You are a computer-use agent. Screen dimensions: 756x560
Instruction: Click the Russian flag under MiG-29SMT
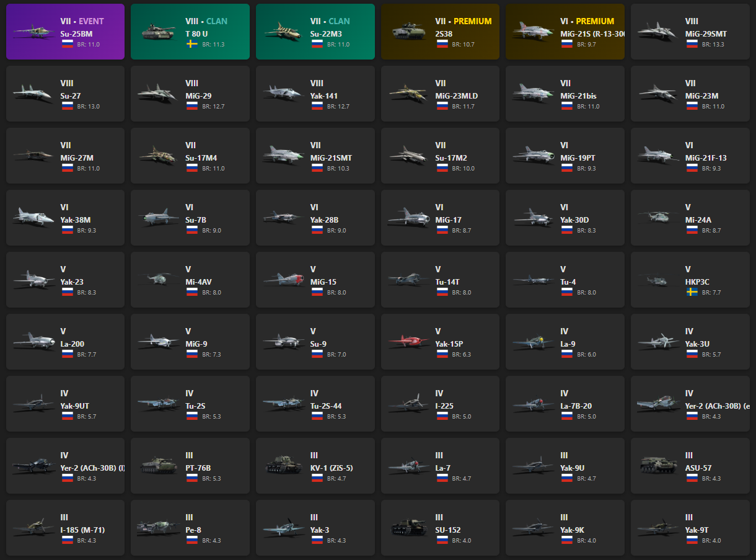tap(690, 44)
